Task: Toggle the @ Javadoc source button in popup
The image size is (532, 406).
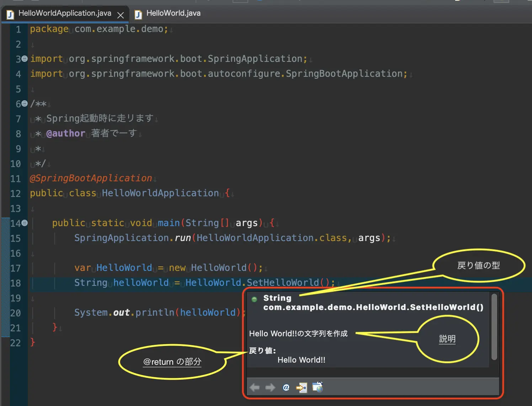Action: [286, 387]
